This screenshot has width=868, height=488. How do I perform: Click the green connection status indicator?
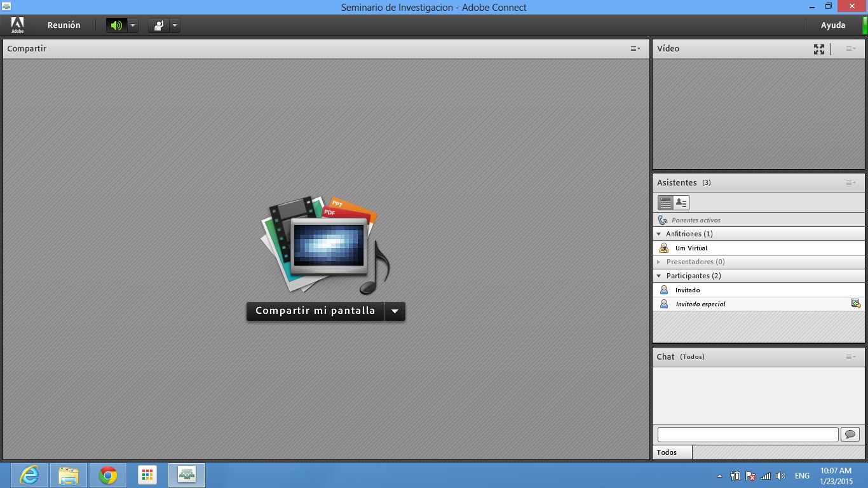pyautogui.click(x=865, y=25)
